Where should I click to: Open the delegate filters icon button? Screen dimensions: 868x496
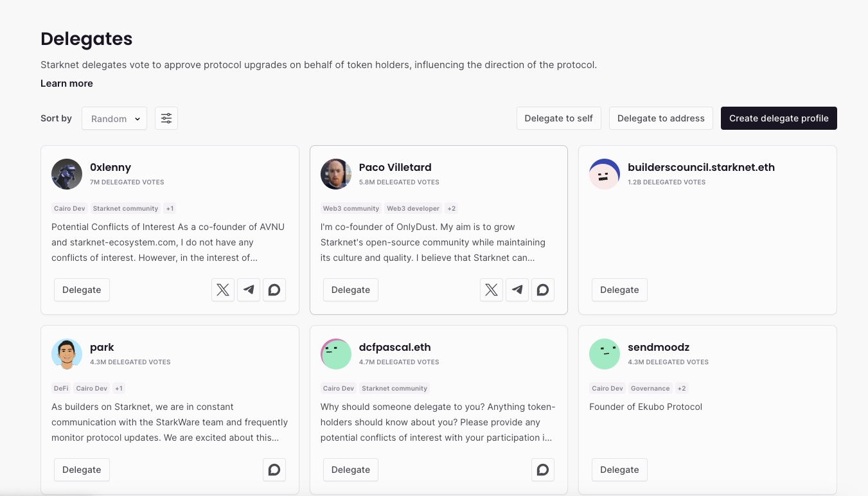[x=166, y=118]
